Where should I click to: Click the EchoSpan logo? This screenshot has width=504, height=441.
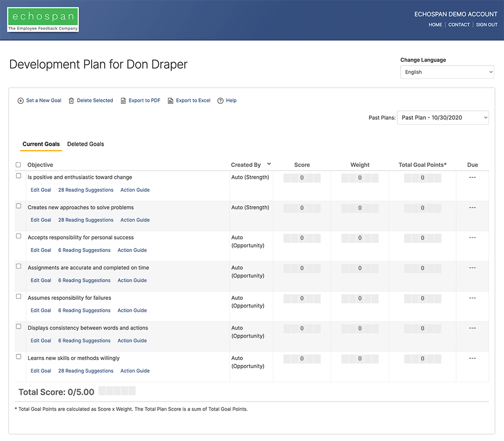(43, 20)
